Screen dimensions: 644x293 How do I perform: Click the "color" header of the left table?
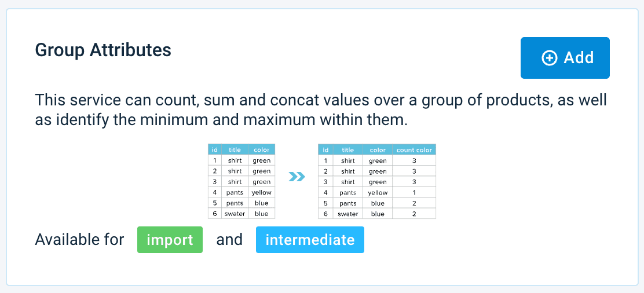click(x=261, y=150)
